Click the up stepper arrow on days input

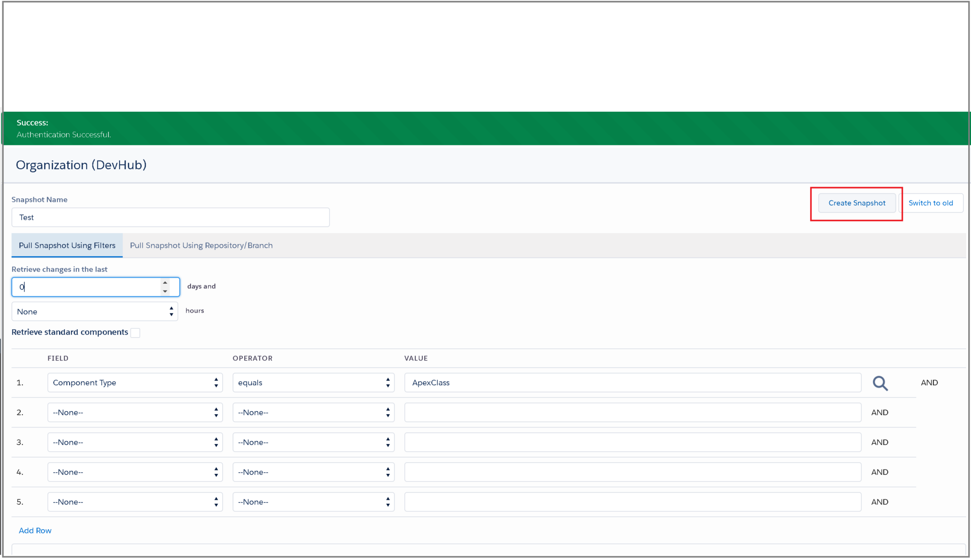165,283
